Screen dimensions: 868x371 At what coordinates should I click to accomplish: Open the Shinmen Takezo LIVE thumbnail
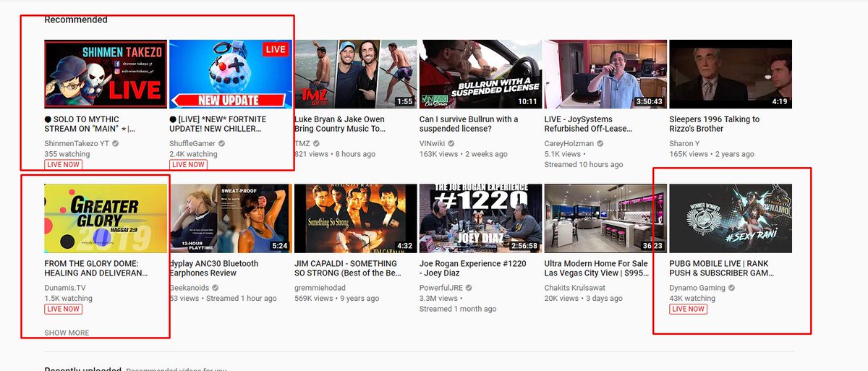click(106, 74)
